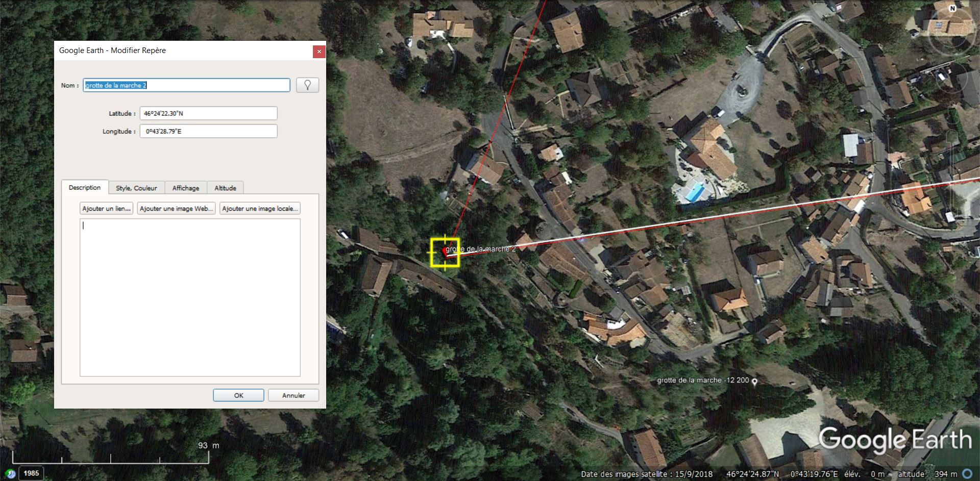This screenshot has width=980, height=481.
Task: Click Ajouter une image Web button
Action: click(176, 208)
